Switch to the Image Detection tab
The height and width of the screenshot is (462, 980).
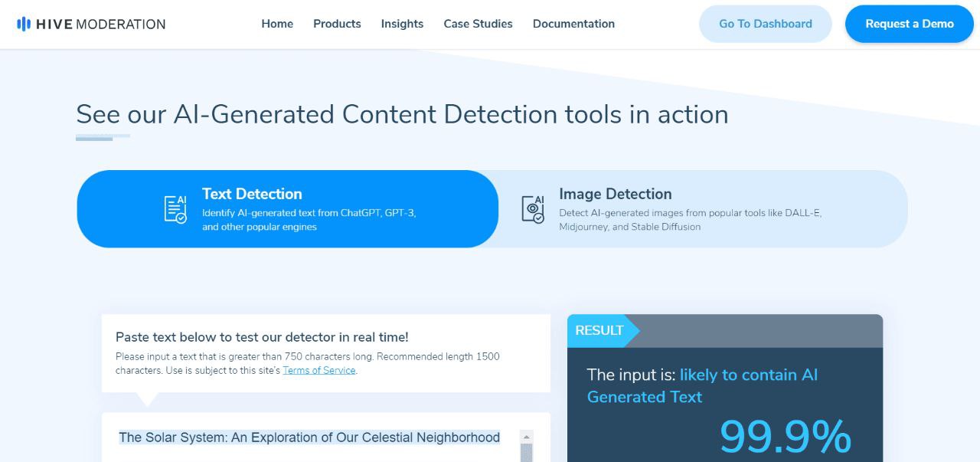pyautogui.click(x=703, y=208)
